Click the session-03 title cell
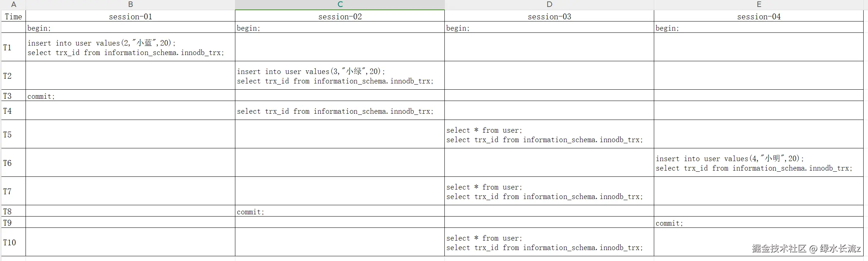 [549, 16]
